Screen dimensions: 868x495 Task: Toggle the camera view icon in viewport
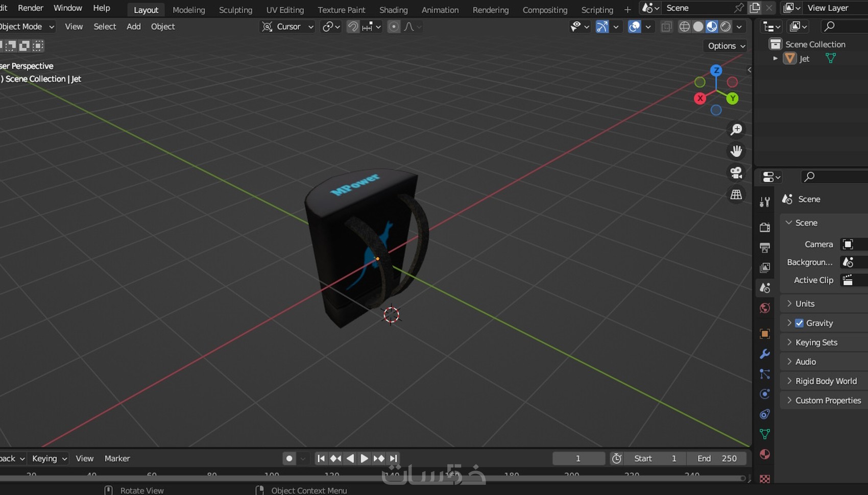coord(736,173)
